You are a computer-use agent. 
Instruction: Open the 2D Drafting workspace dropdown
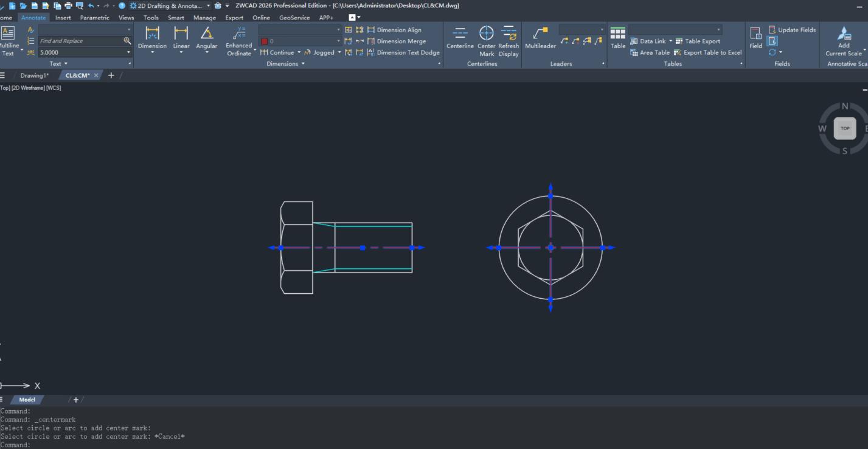coord(208,5)
